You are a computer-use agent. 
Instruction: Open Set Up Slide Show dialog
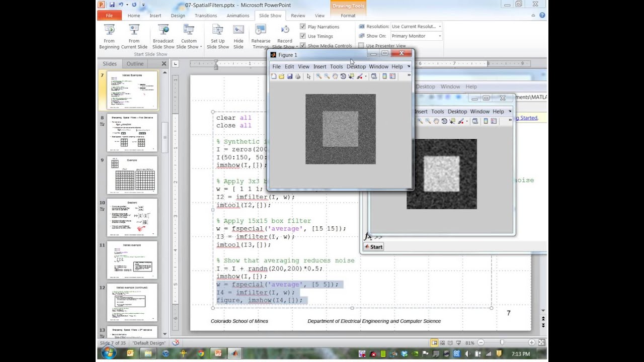(218, 36)
